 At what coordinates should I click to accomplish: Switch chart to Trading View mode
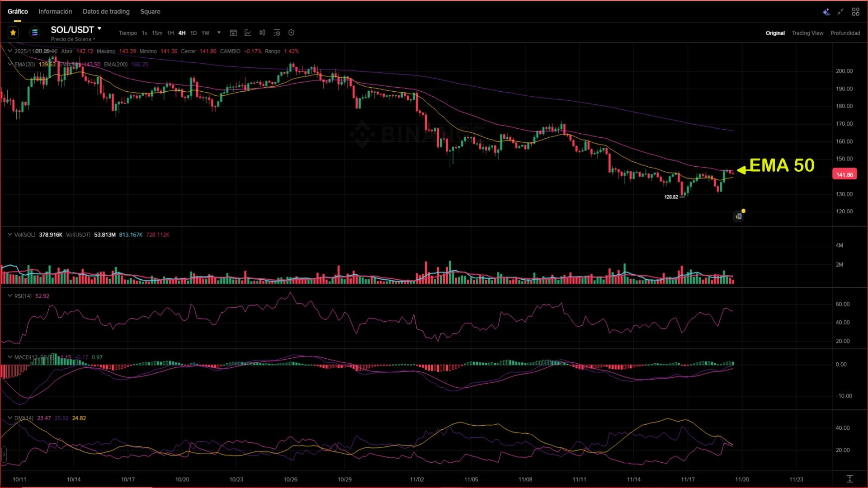(807, 33)
